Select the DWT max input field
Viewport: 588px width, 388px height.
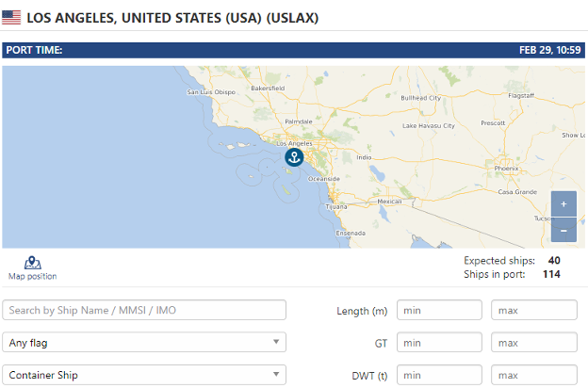coord(534,375)
